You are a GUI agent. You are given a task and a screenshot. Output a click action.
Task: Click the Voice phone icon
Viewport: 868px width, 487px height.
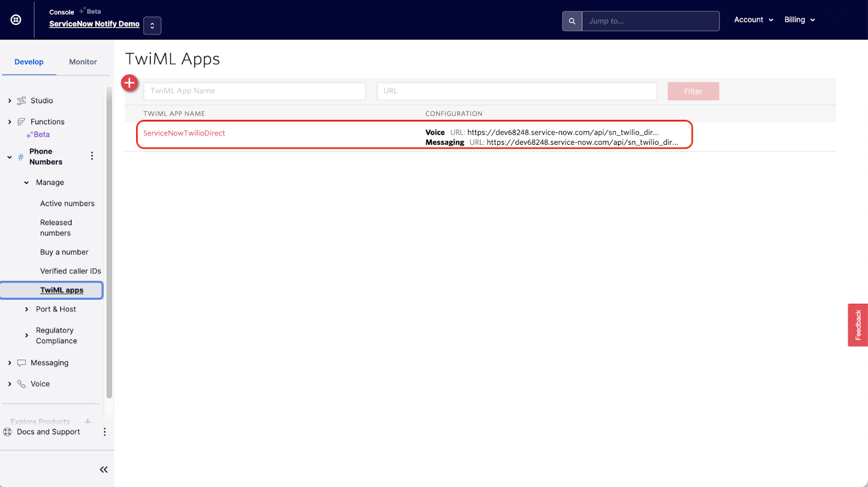[x=22, y=384]
